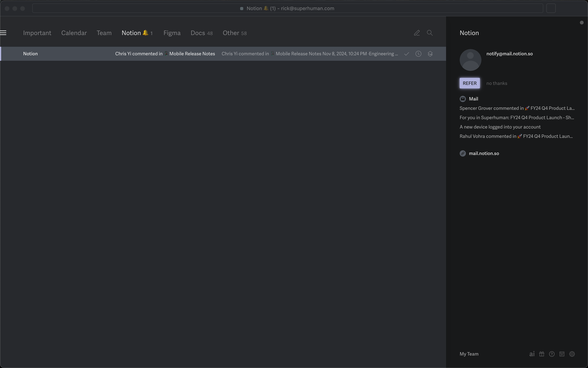Toggle the sidebar with the hamburger icon
588x368 pixels.
point(4,33)
